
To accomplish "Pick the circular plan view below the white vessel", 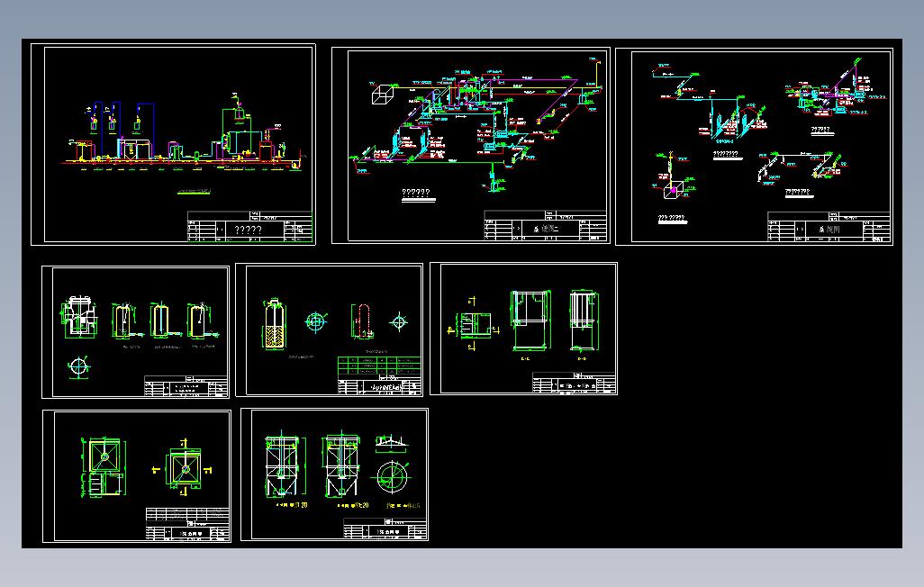I will (x=79, y=366).
